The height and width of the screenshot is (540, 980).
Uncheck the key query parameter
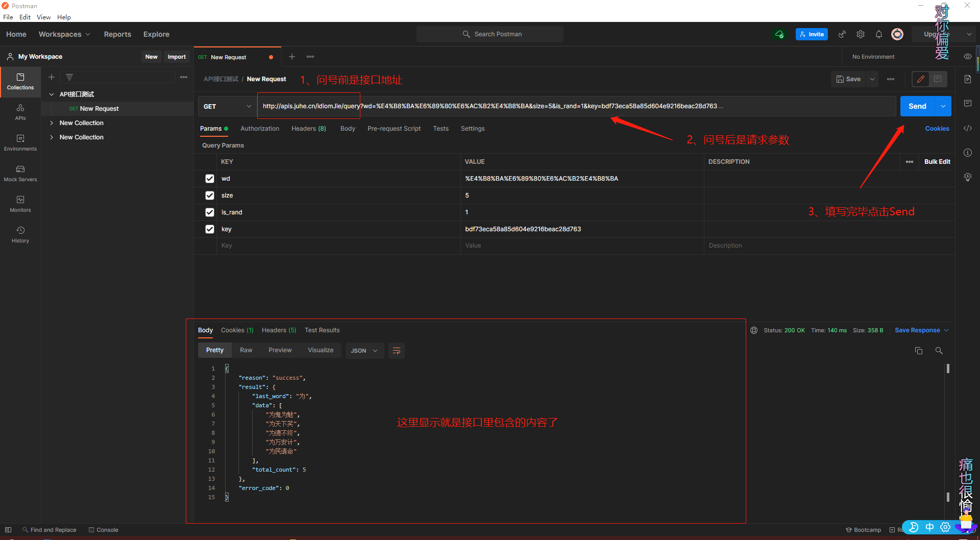(x=210, y=229)
